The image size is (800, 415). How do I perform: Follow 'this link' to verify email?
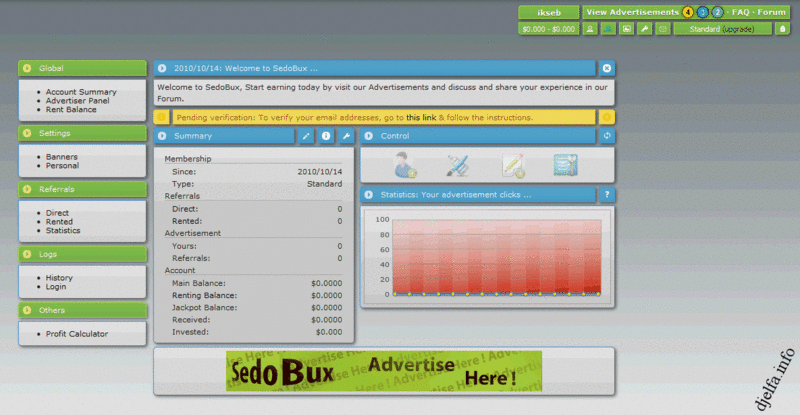(x=421, y=117)
